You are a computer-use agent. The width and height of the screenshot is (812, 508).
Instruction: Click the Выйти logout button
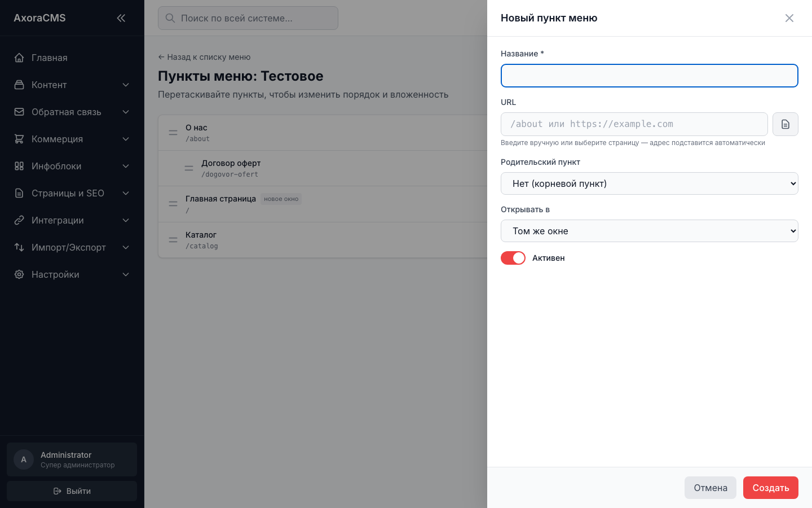(72, 491)
